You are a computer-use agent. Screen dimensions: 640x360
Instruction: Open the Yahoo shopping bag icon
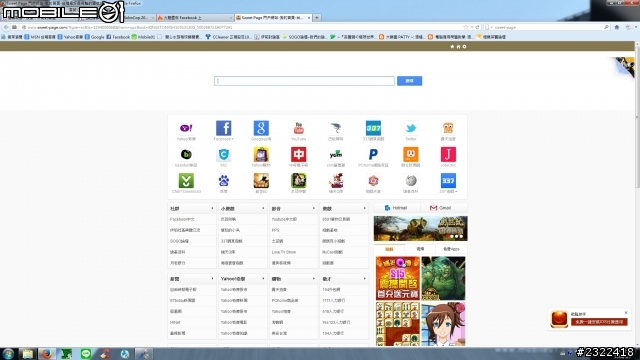coord(261,154)
